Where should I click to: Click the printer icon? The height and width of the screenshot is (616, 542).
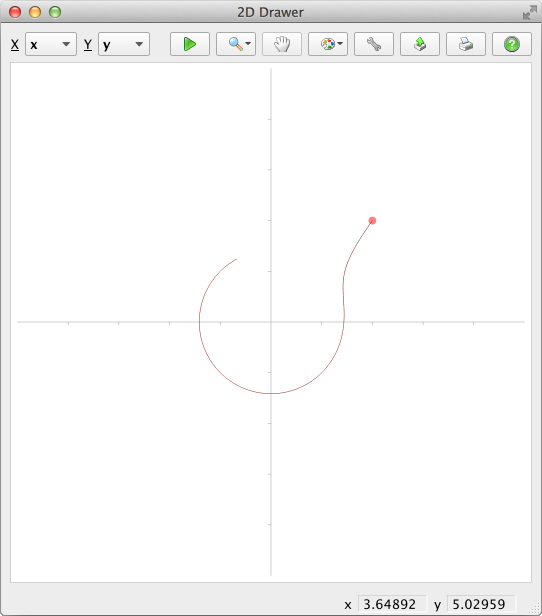[x=466, y=44]
